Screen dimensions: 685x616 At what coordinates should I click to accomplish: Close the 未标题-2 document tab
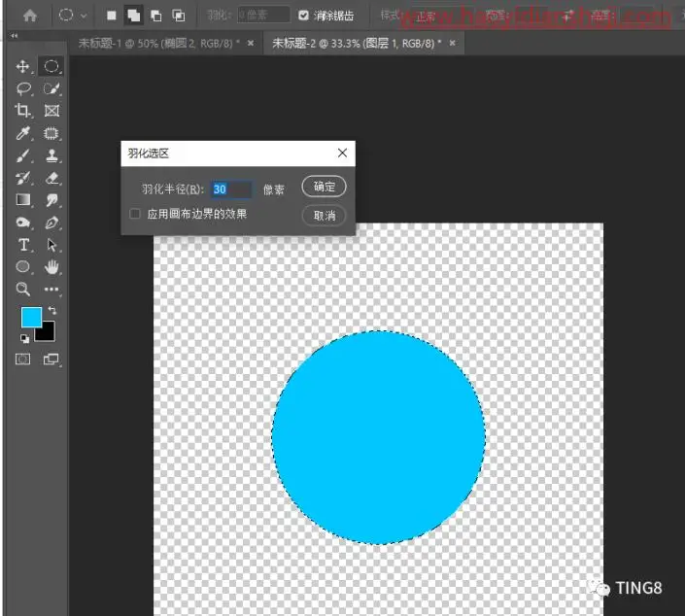[452, 43]
